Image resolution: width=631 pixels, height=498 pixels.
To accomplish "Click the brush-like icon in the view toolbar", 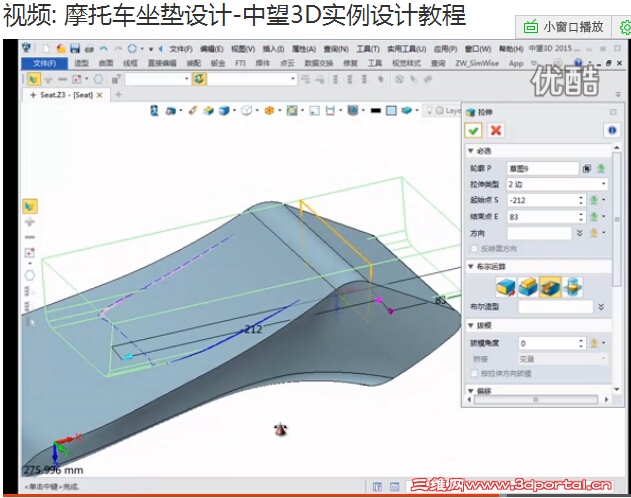I will [x=193, y=110].
